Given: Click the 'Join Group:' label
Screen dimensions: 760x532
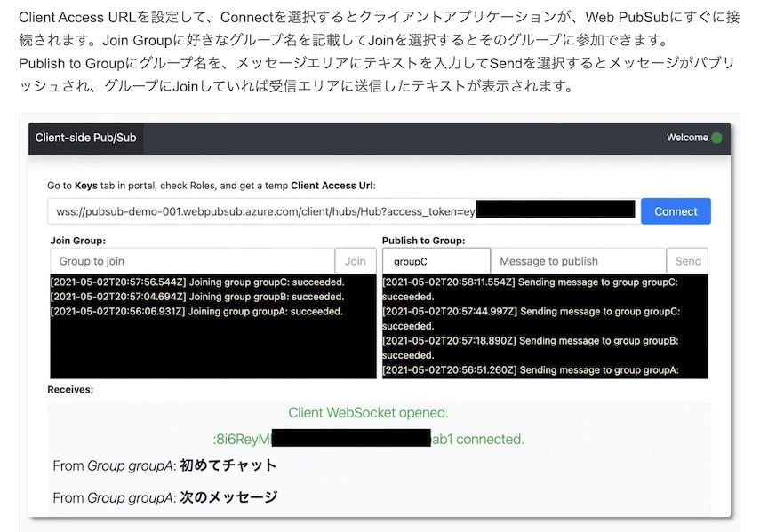Looking at the screenshot, I should click(x=78, y=241).
